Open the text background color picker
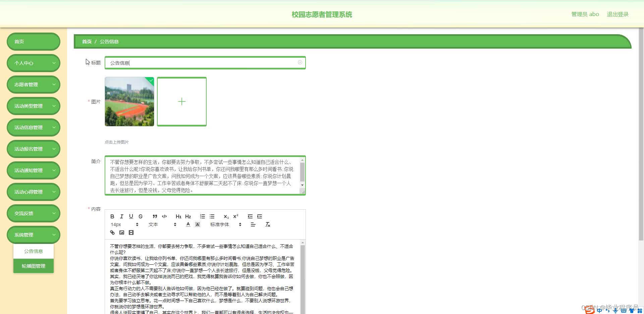Viewport: 644px width, 314px height. (198, 224)
